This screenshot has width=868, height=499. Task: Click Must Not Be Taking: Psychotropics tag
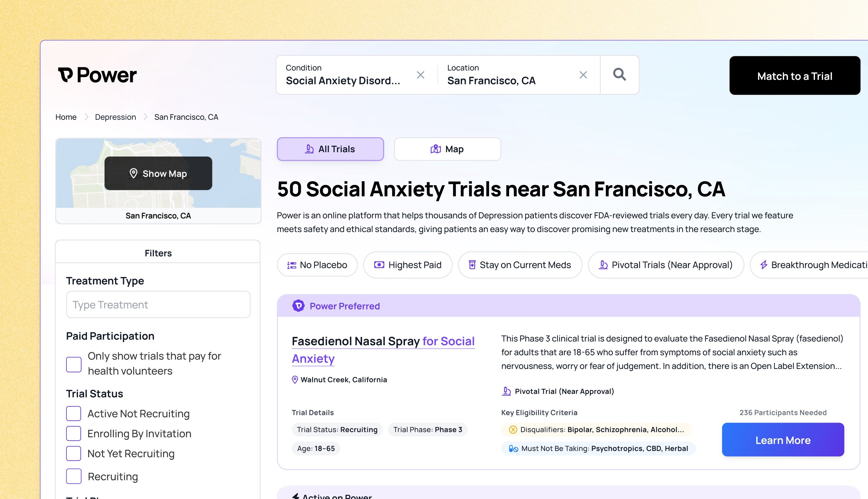click(x=598, y=448)
